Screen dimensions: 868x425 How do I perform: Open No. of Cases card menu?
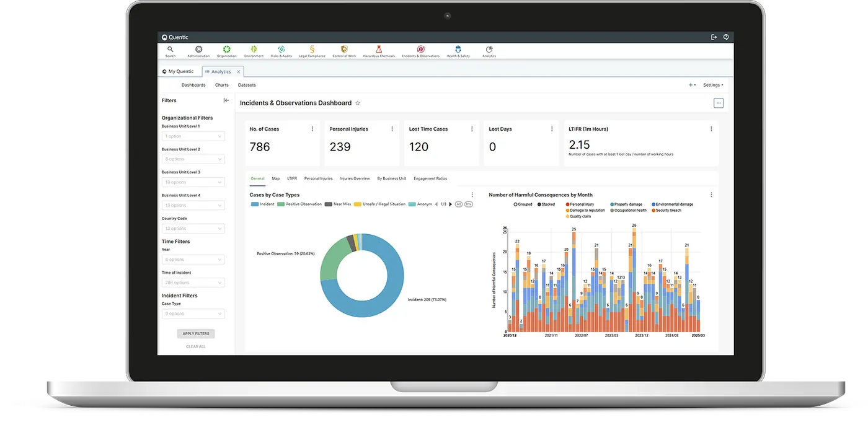pos(312,129)
